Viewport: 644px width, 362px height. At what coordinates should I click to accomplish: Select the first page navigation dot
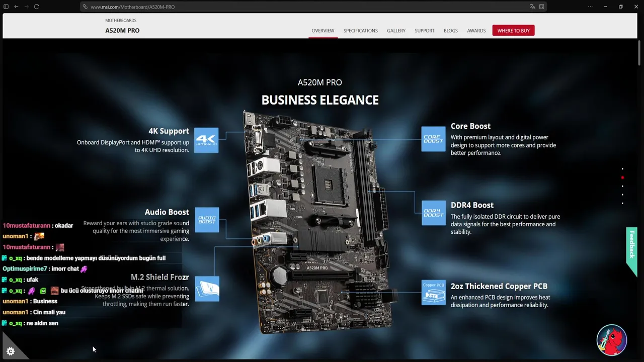coord(622,169)
